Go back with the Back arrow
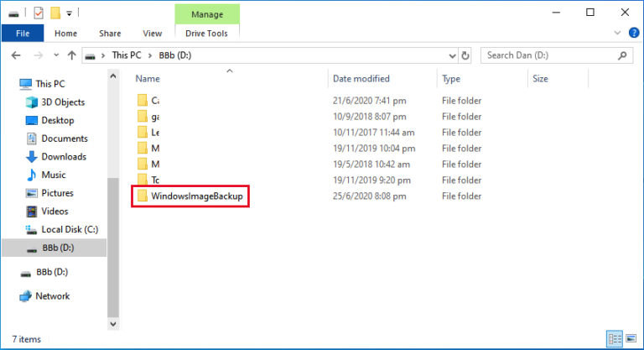Image resolution: width=644 pixels, height=350 pixels. [x=16, y=55]
